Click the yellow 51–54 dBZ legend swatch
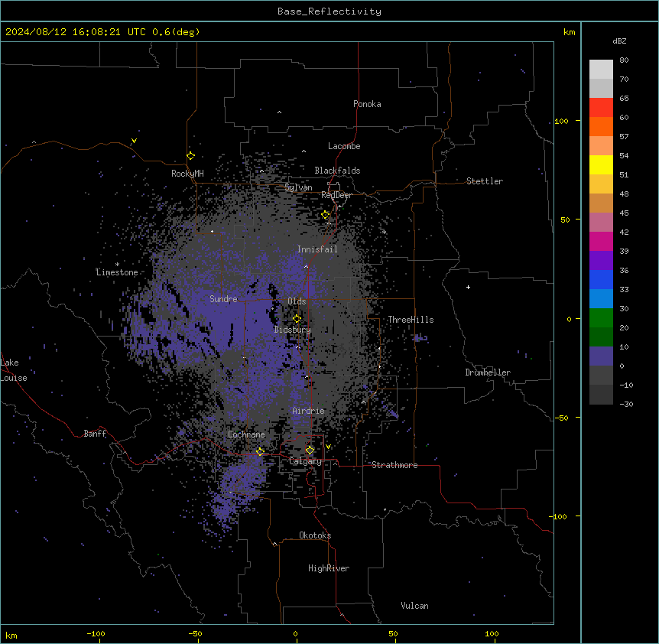This screenshot has width=659, height=644. tap(601, 164)
